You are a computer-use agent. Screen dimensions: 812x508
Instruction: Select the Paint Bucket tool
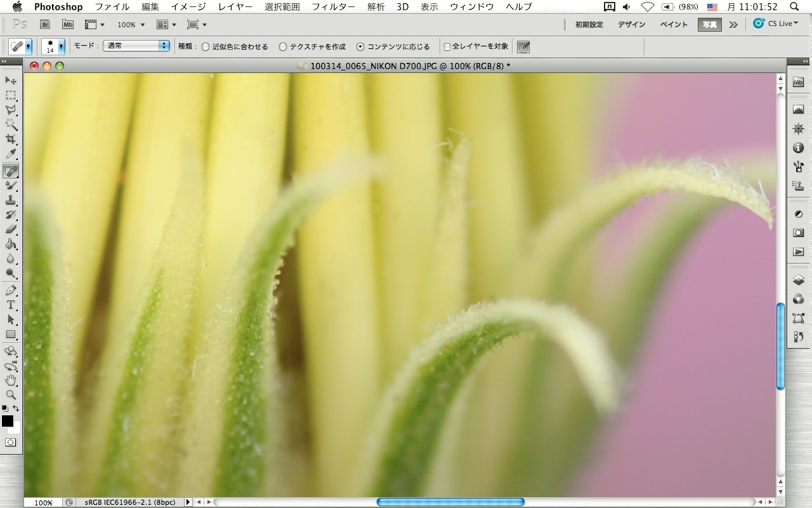tap(11, 244)
